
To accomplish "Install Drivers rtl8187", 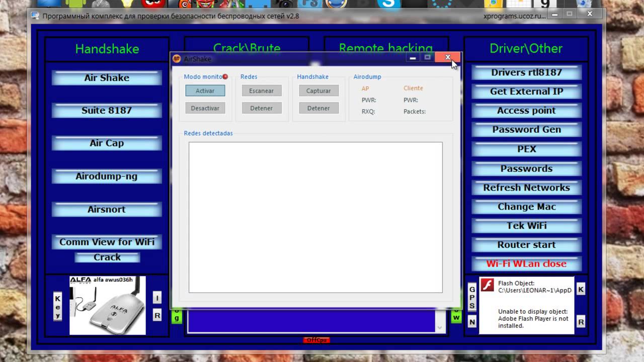I will (526, 72).
